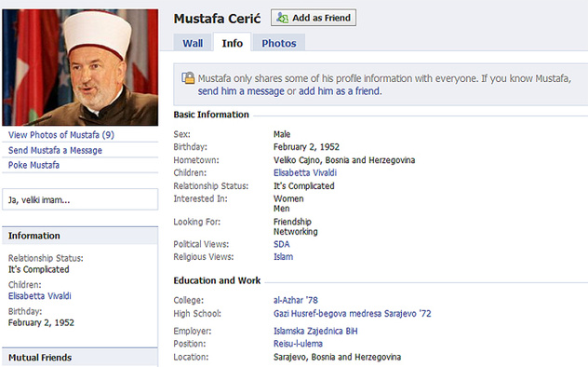Click the 'Ja, veliki imam...' status box
Image resolution: width=588 pixels, height=367 pixels.
[x=80, y=199]
